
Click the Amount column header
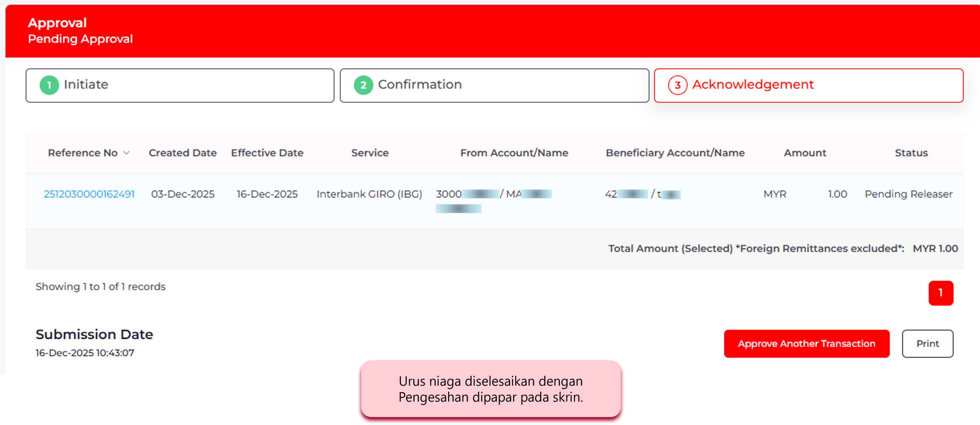click(805, 153)
